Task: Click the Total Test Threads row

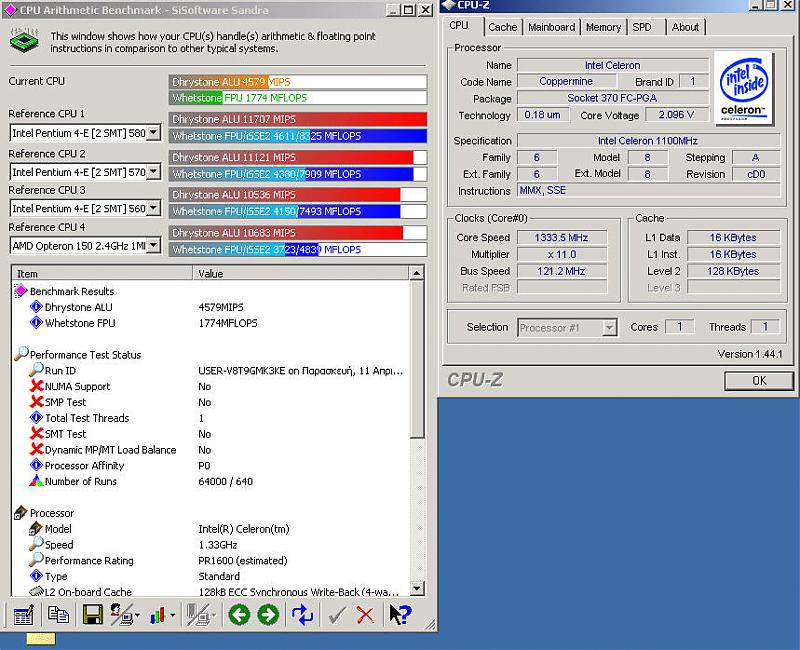Action: 210,418
